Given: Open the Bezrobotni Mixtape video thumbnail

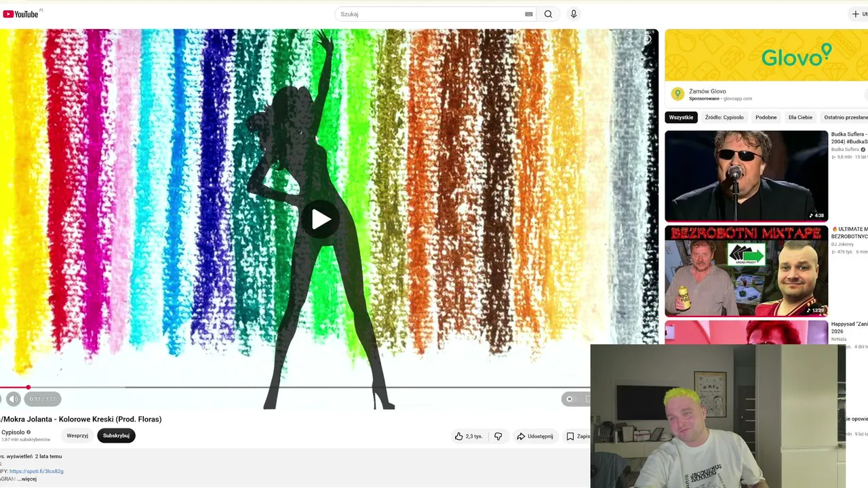Looking at the screenshot, I should (747, 271).
